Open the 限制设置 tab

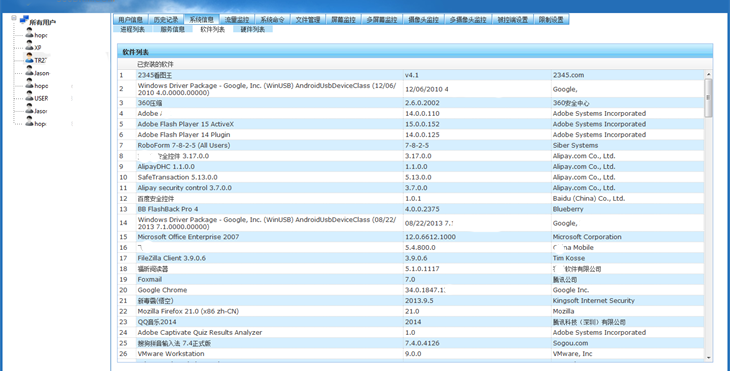pyautogui.click(x=551, y=20)
